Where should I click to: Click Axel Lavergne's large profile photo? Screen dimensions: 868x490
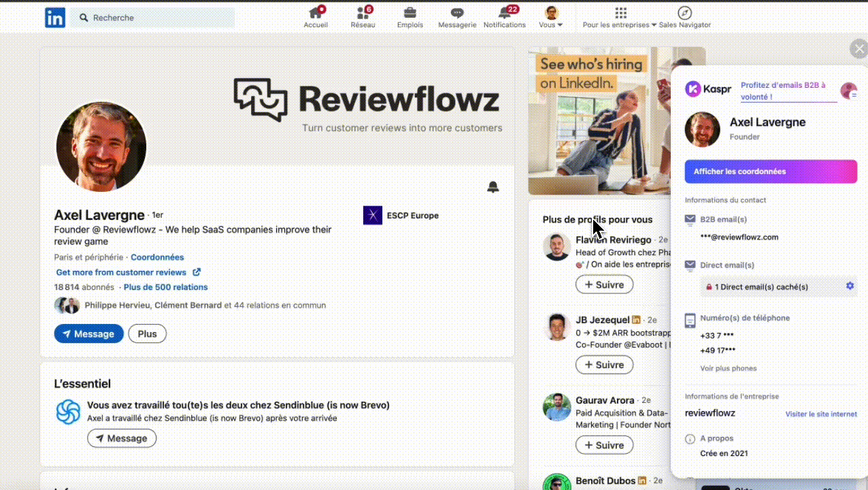101,147
